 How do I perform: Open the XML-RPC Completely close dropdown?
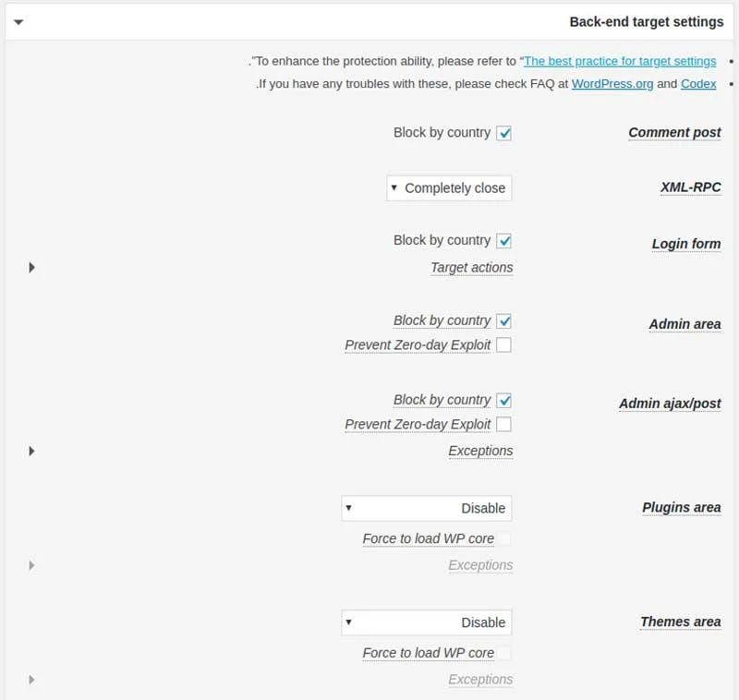449,187
